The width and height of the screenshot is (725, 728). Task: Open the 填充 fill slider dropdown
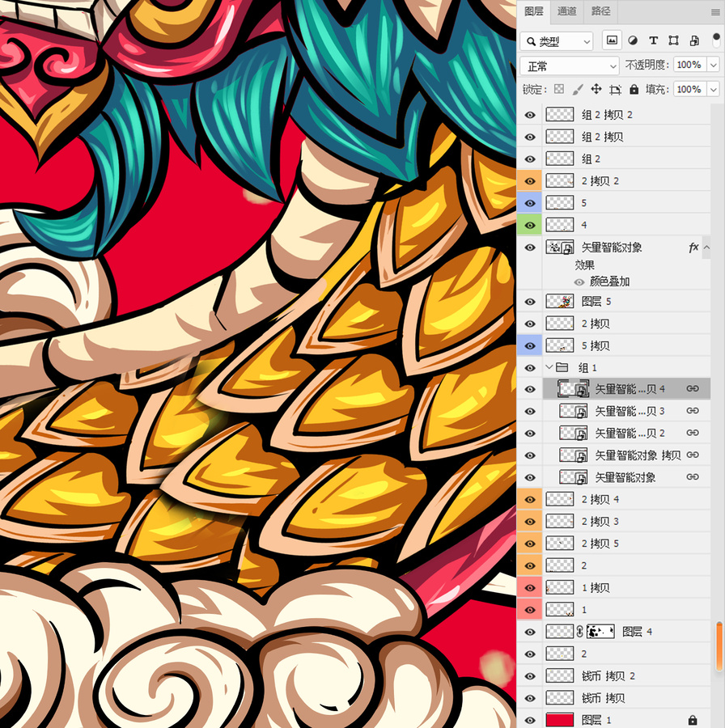[x=714, y=89]
